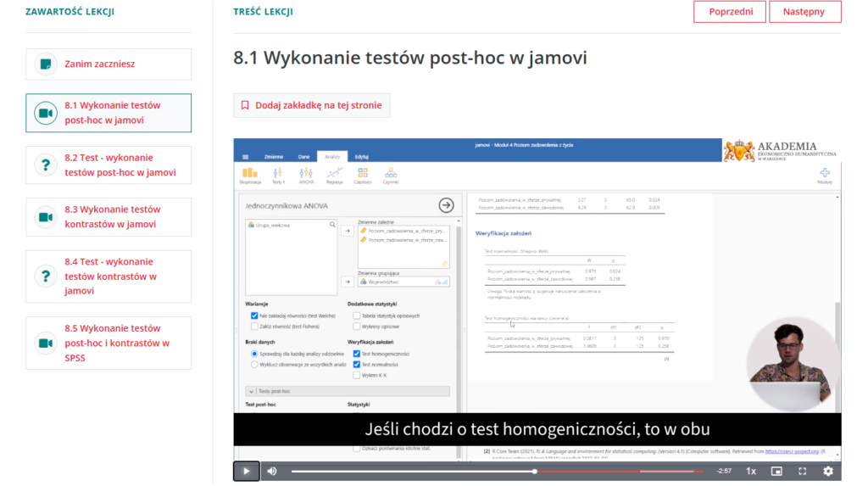
Task: Click the Eksploracja analysis icon
Action: [250, 175]
